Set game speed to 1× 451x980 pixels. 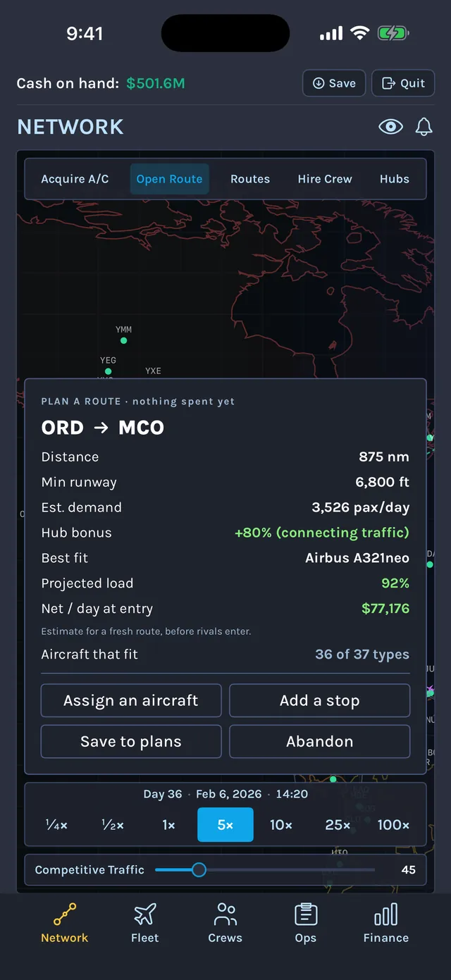point(169,825)
